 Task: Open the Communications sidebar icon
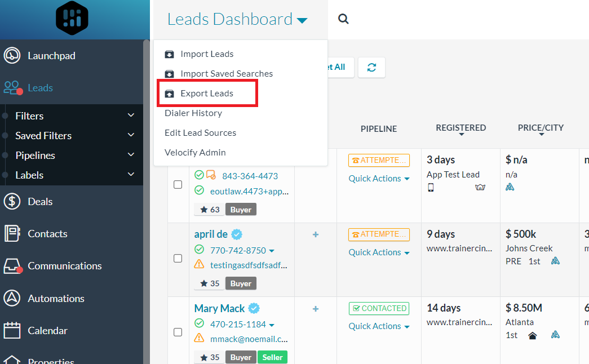[x=12, y=265]
